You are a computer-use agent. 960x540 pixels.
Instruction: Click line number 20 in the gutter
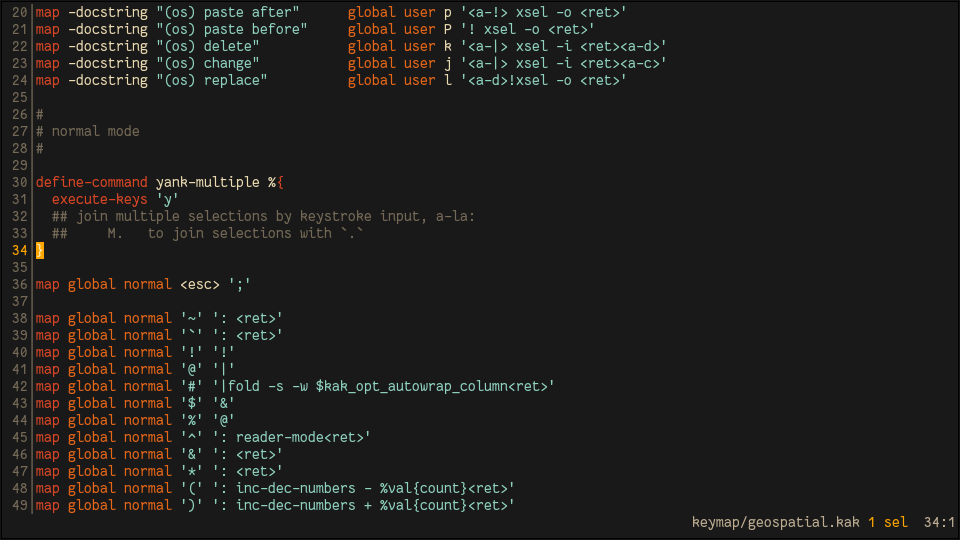point(19,12)
